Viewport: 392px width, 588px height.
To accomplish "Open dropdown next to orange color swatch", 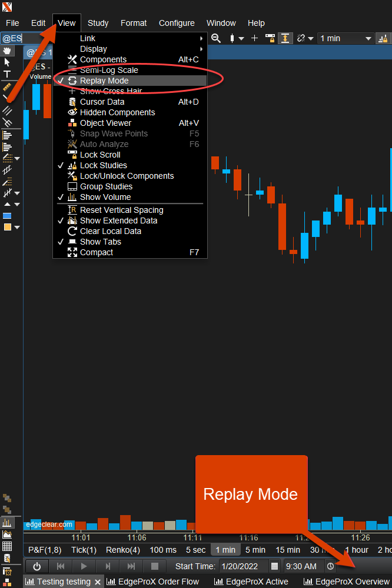I will click(x=17, y=227).
